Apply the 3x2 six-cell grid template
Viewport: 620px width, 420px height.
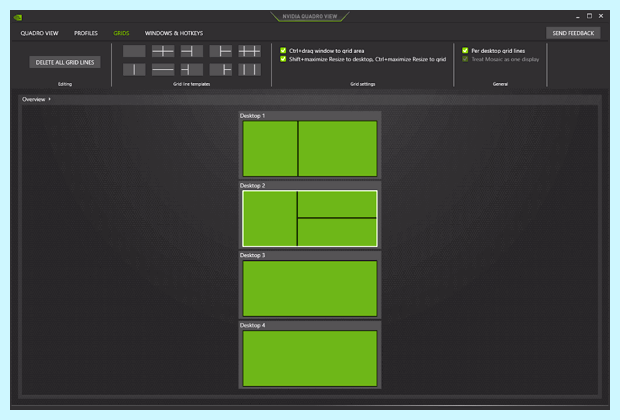250,51
